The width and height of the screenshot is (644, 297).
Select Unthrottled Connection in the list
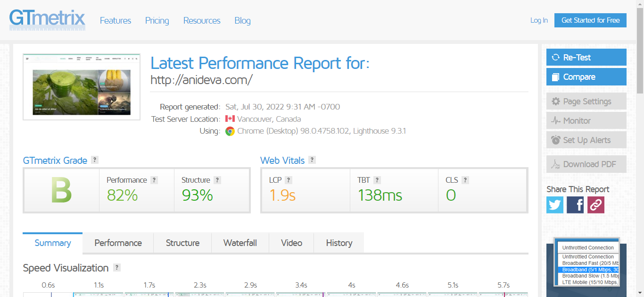tap(588, 257)
